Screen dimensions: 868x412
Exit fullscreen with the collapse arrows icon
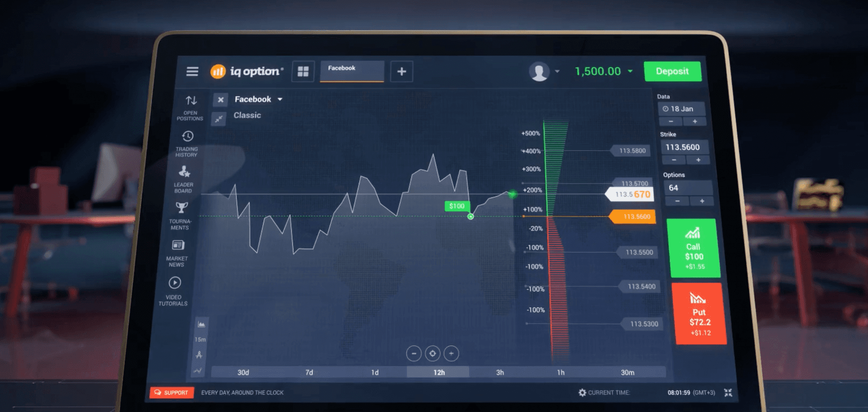coord(728,393)
